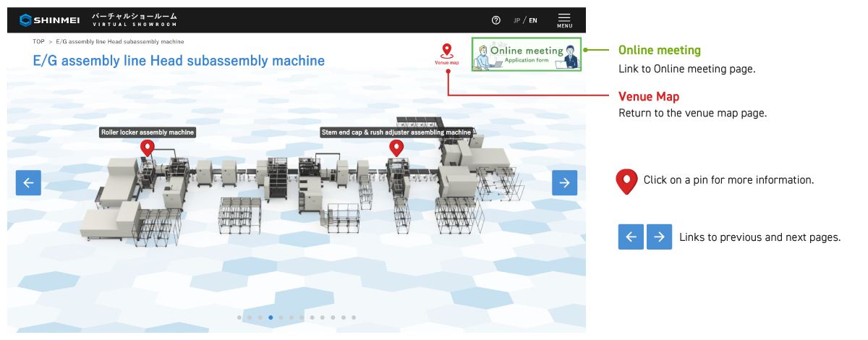
Task: Click the legend left arrow icon
Action: [x=631, y=237]
